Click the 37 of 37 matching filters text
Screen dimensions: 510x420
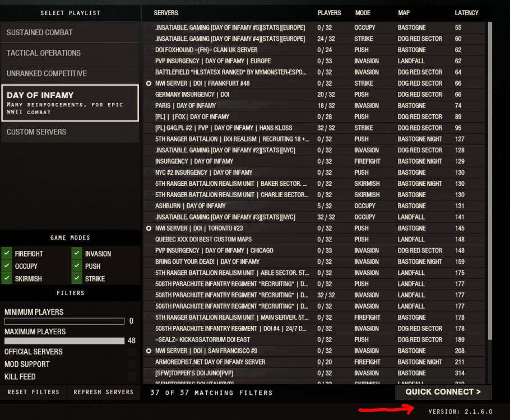[x=211, y=393]
